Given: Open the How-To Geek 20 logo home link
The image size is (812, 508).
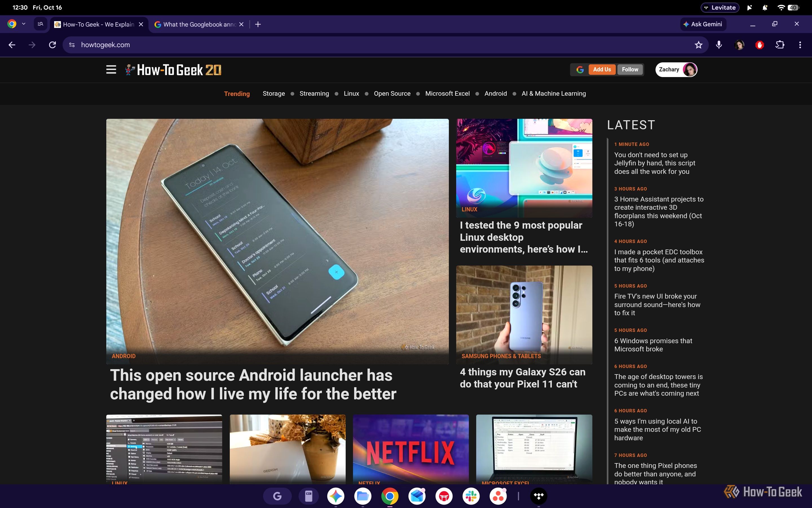Looking at the screenshot, I should tap(173, 69).
